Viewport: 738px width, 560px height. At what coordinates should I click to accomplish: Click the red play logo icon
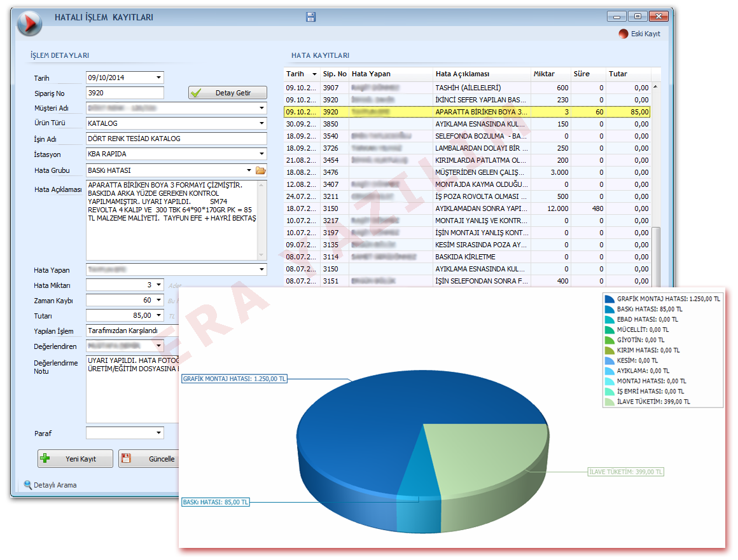click(29, 23)
